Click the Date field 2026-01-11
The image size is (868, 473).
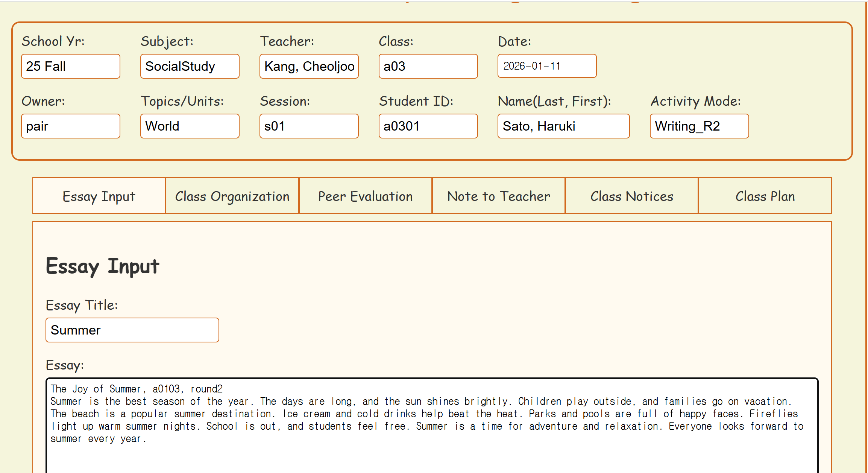coord(547,66)
